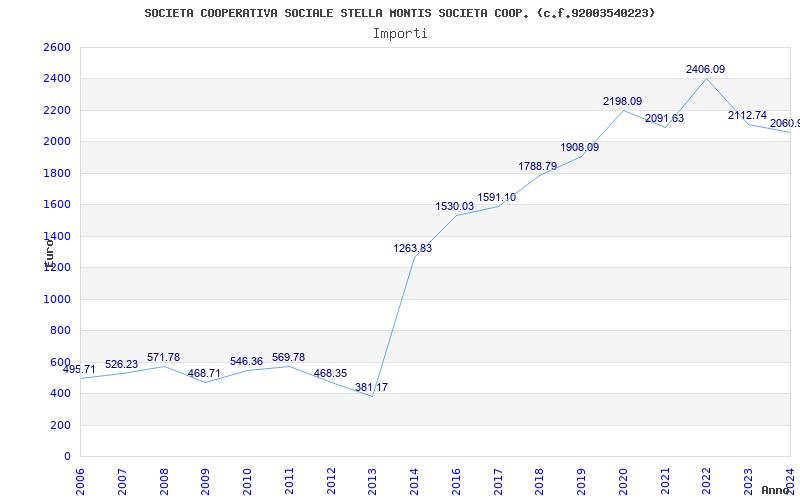Select the data label 571.78
This screenshot has height=500, width=800.
tap(163, 357)
